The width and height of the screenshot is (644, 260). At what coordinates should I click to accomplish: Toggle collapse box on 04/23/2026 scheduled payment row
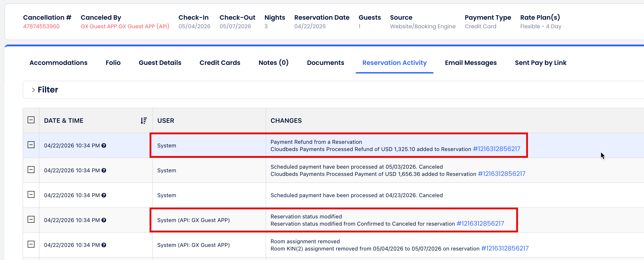coord(31,195)
